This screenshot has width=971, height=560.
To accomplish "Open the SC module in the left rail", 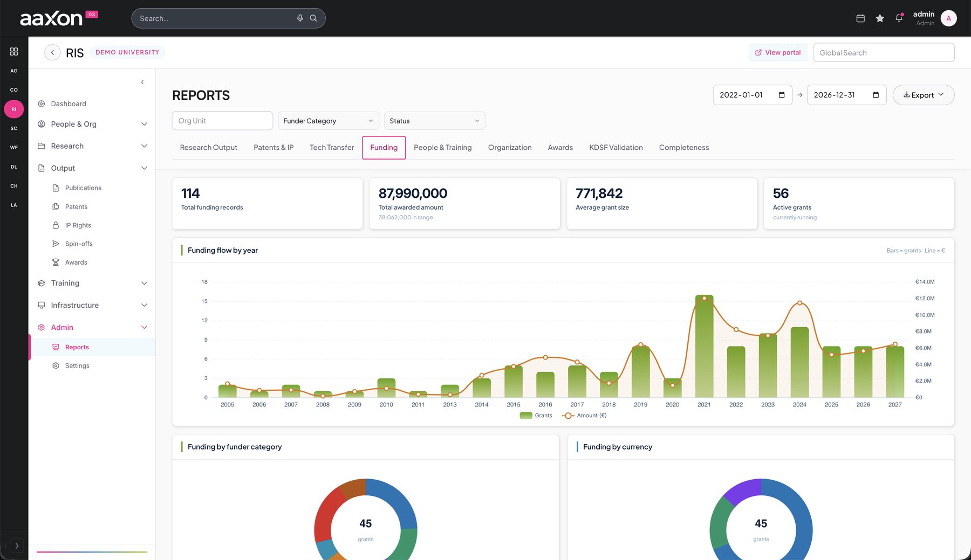I will click(x=14, y=128).
